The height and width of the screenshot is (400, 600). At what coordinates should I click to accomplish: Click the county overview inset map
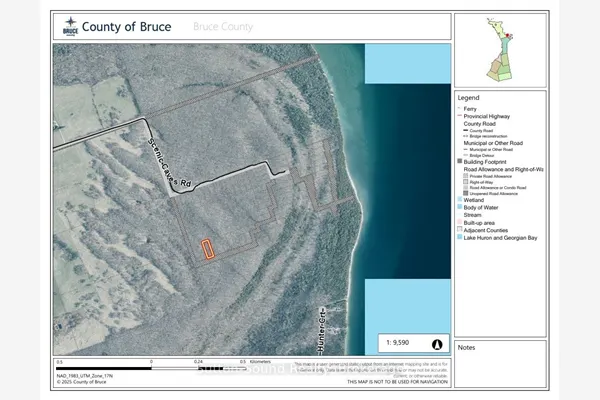click(x=500, y=51)
